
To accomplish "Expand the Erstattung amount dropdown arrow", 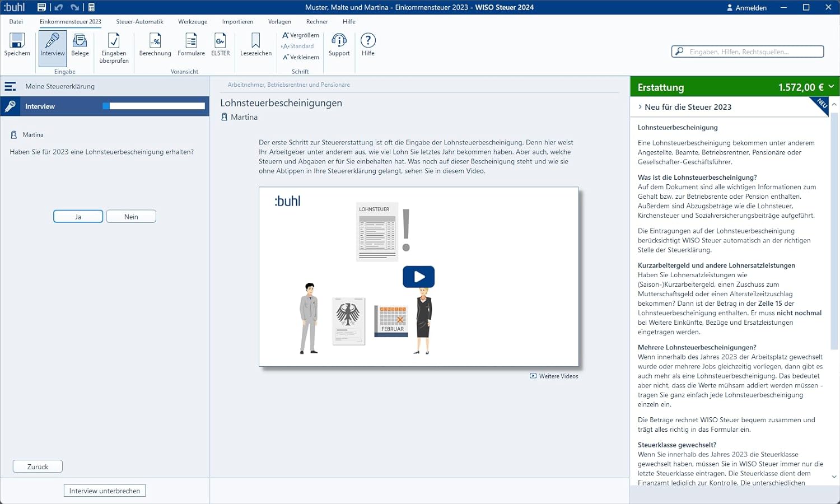I will pyautogui.click(x=831, y=87).
